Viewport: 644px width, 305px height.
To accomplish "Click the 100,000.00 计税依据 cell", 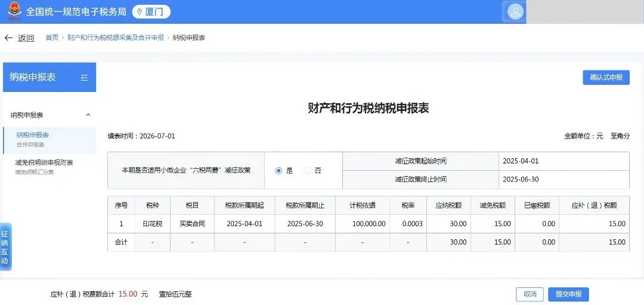I will [363, 224].
